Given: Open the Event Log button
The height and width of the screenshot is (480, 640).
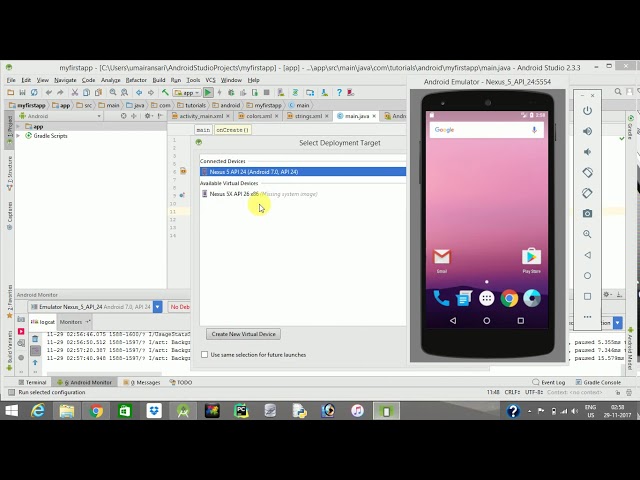Looking at the screenshot, I should coord(549,382).
